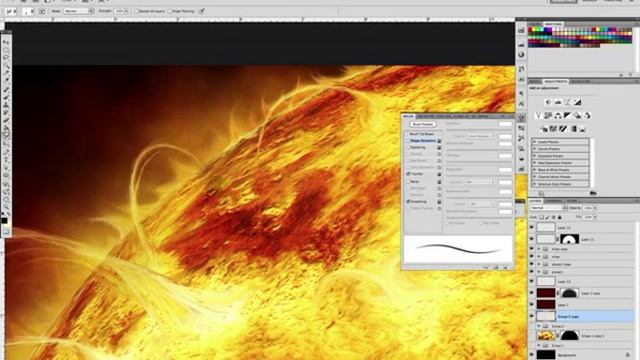Switch to the Layers tab

(535, 201)
